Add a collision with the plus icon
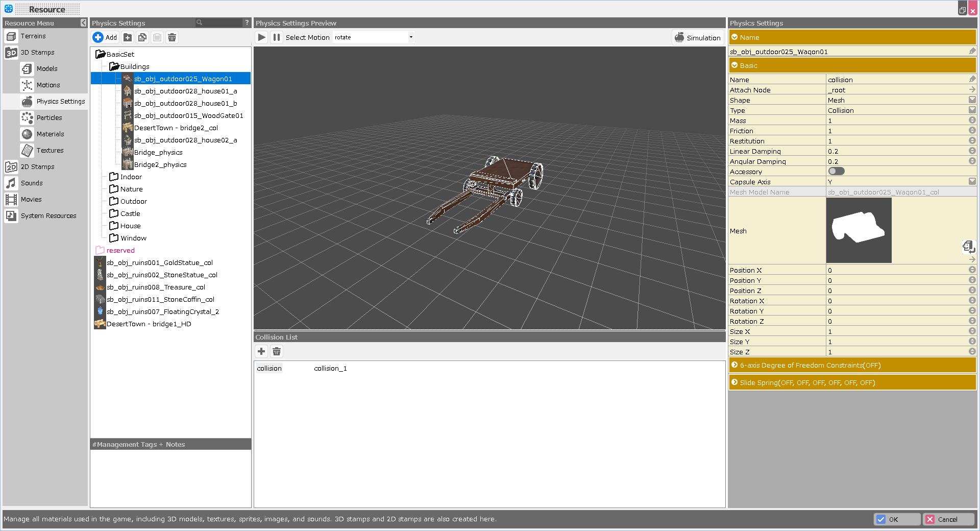980x531 pixels. coord(261,351)
